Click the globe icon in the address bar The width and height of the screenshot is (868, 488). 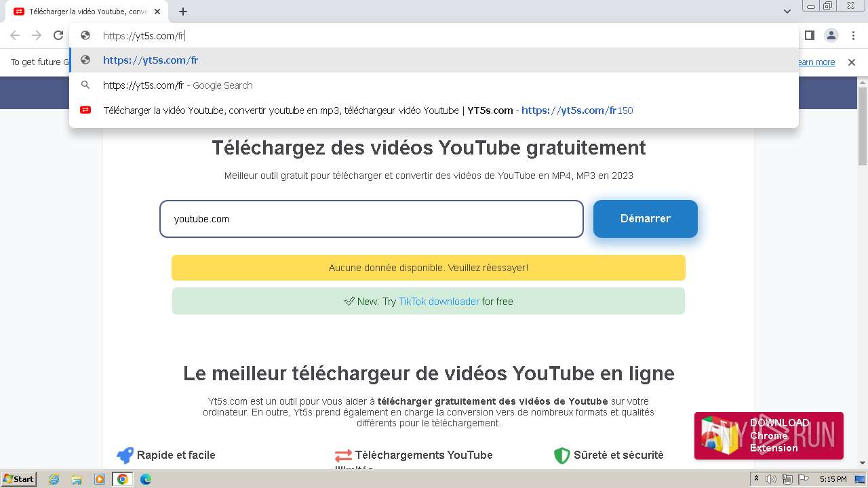coord(85,36)
